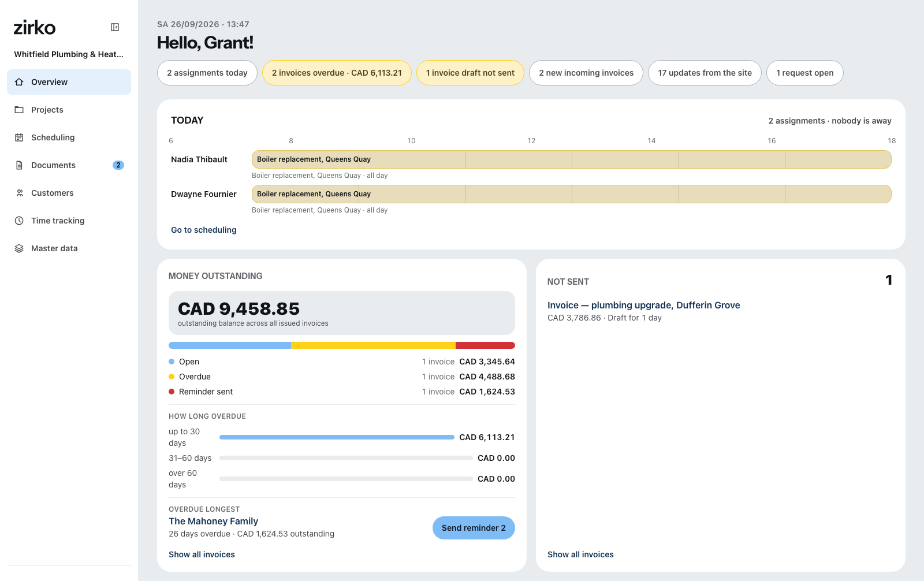The height and width of the screenshot is (581, 924).
Task: Click the amount CAD 4,488.68
Action: click(487, 377)
